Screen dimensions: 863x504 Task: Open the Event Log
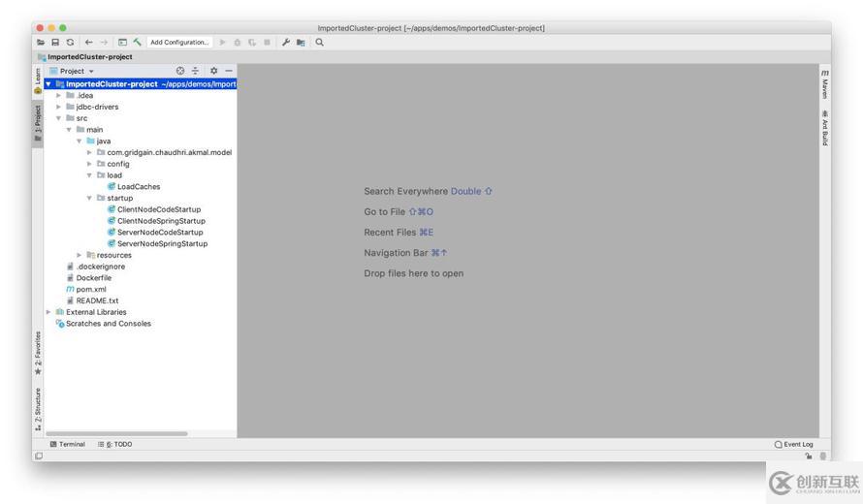coord(793,444)
